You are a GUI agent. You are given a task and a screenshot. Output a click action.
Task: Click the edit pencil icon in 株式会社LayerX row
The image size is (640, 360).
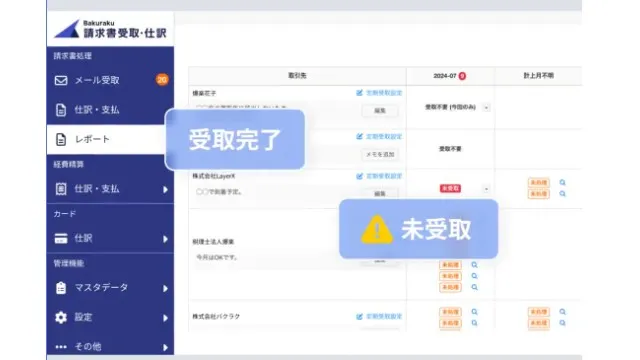pyautogui.click(x=359, y=176)
